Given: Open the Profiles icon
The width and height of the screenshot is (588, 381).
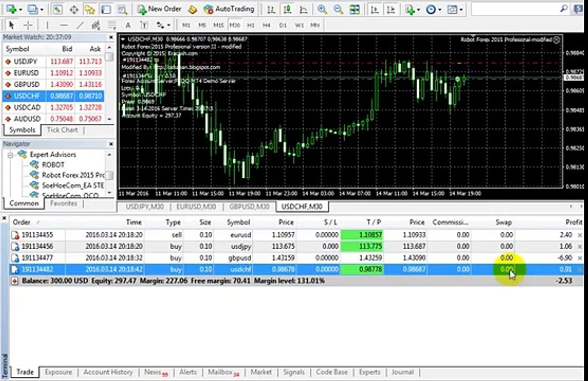Looking at the screenshot, I should point(33,9).
